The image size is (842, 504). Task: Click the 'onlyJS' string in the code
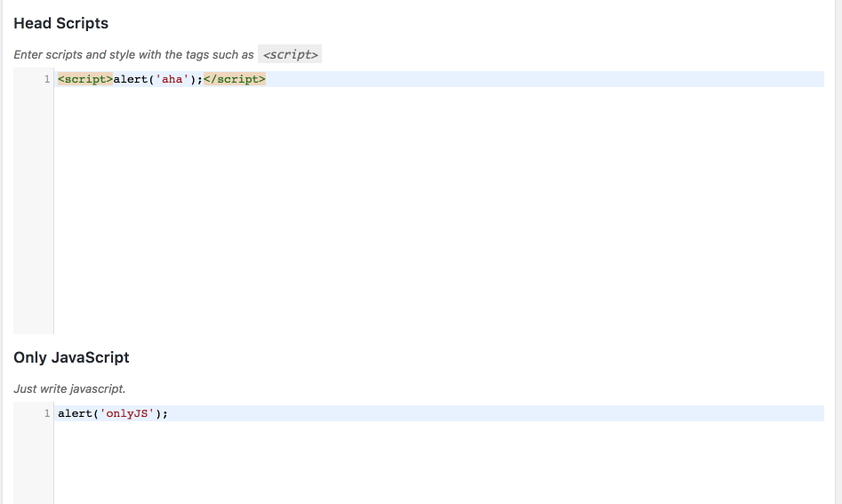pyautogui.click(x=127, y=413)
